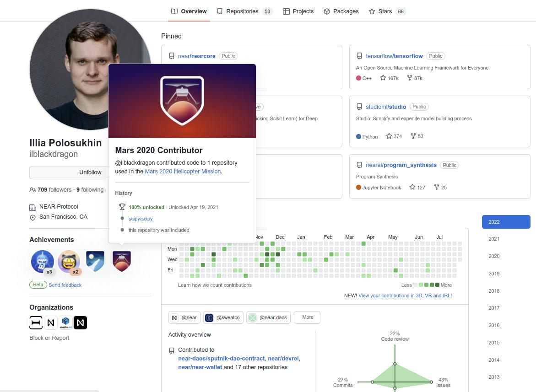Open the tensorflow/tensorflow repository link

[394, 56]
